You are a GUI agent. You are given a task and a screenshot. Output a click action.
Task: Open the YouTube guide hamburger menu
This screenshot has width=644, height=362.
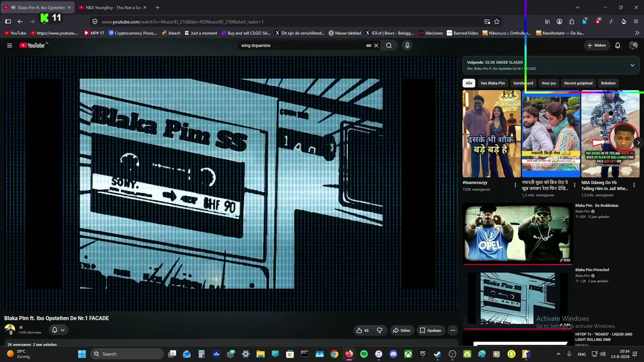pos(10,45)
